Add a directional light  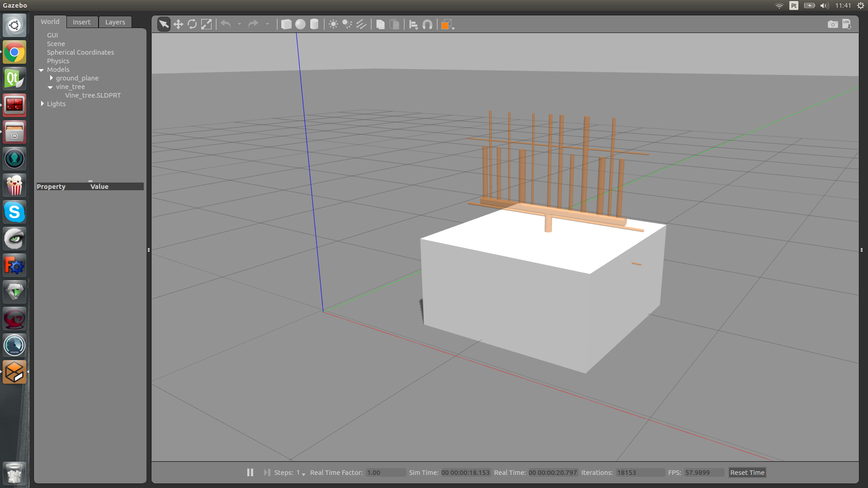361,24
